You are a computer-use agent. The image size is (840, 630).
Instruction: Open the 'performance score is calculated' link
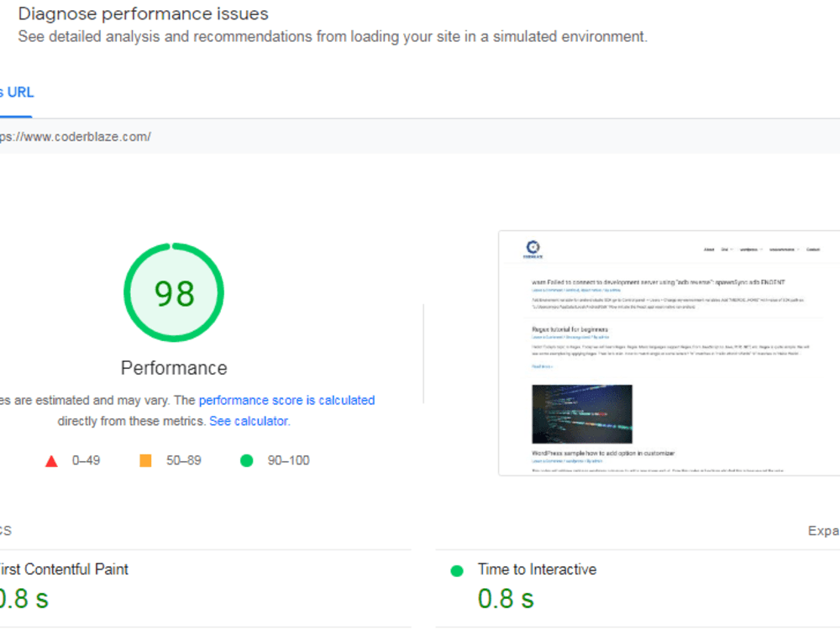pyautogui.click(x=286, y=400)
